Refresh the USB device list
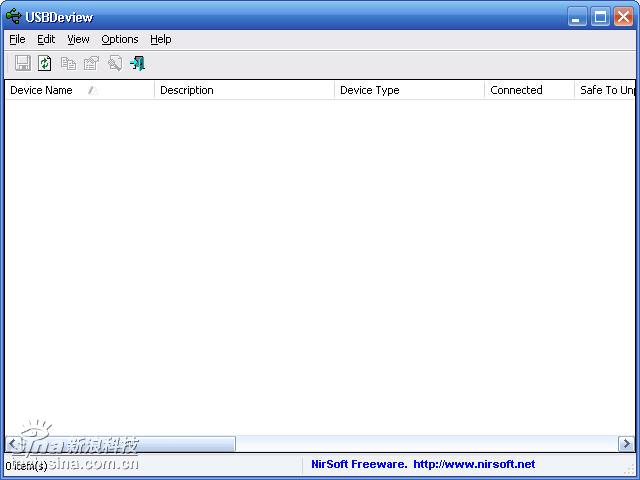This screenshot has height=480, width=640. [x=45, y=63]
